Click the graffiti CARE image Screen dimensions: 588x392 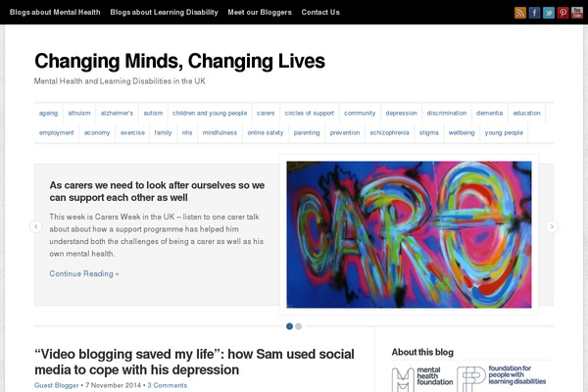[x=409, y=235]
